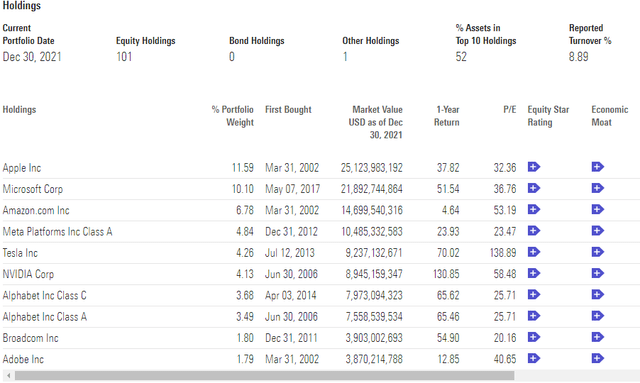This screenshot has width=640, height=383.
Task: Click Equity Holdings value 101
Action: tap(124, 57)
